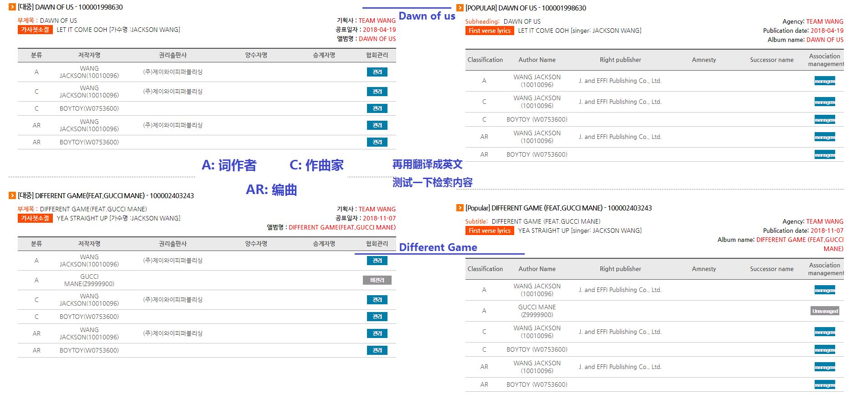Click the manage button in BOYTOY C row
This screenshot has height=420, width=868.
[x=825, y=119]
